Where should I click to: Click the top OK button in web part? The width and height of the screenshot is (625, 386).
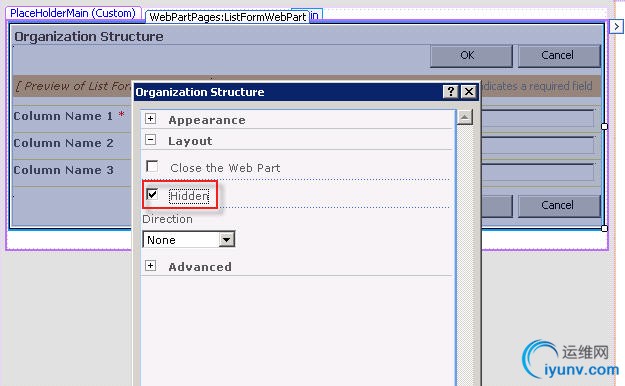tap(471, 55)
